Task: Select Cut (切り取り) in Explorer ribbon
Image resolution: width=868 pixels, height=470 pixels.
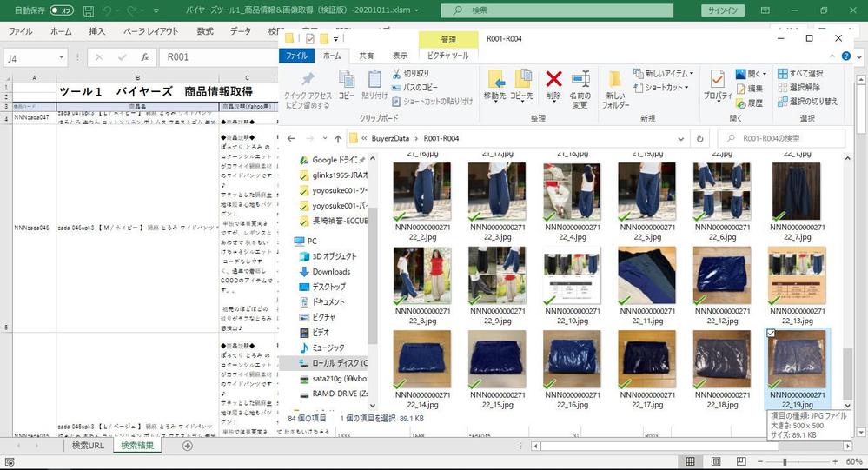Action: click(x=411, y=73)
